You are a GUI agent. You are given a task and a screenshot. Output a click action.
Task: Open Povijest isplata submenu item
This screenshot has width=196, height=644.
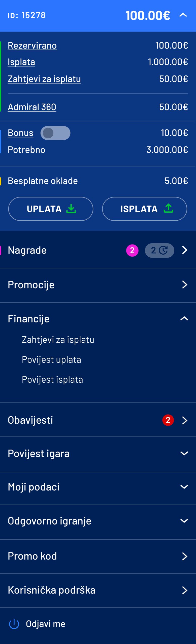click(52, 379)
